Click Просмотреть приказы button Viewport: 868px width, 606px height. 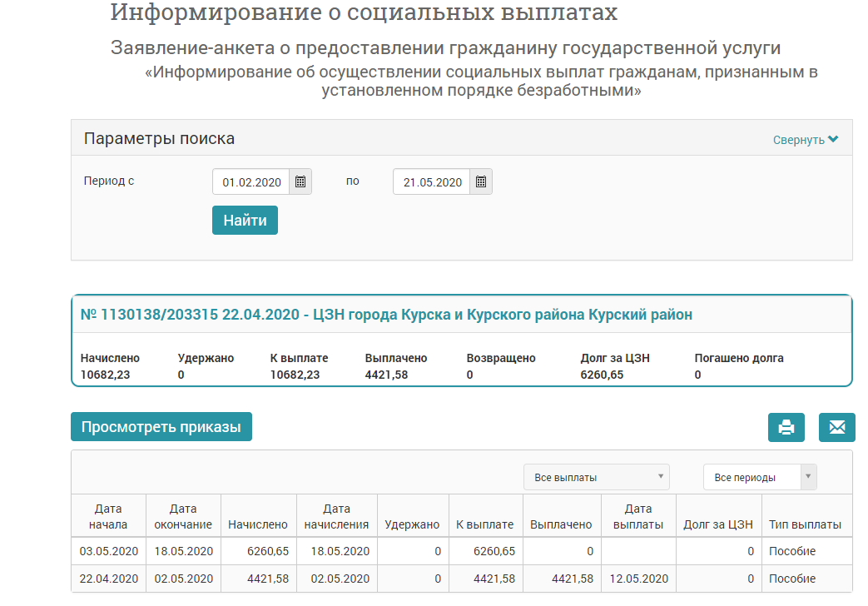point(161,427)
